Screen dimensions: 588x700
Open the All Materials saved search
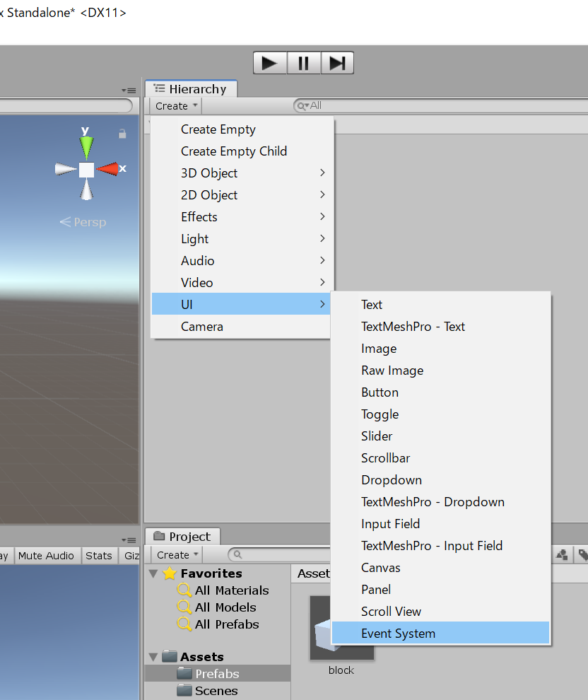[231, 590]
